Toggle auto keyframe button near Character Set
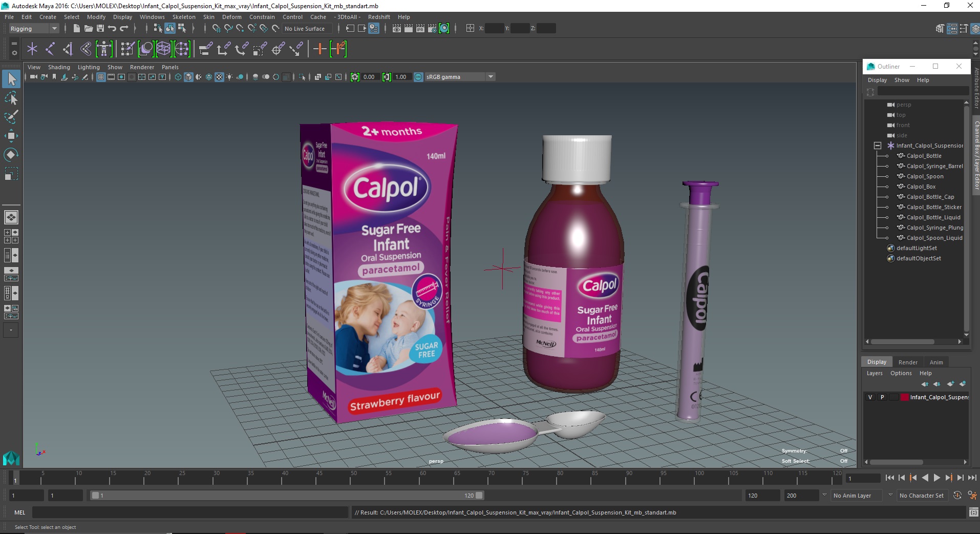This screenshot has height=534, width=980. pyautogui.click(x=957, y=496)
